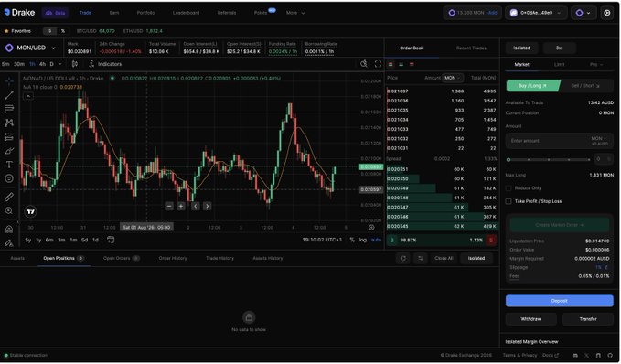This screenshot has height=364, width=621.
Task: Select the crosshair cursor tool
Action: pyautogui.click(x=9, y=81)
